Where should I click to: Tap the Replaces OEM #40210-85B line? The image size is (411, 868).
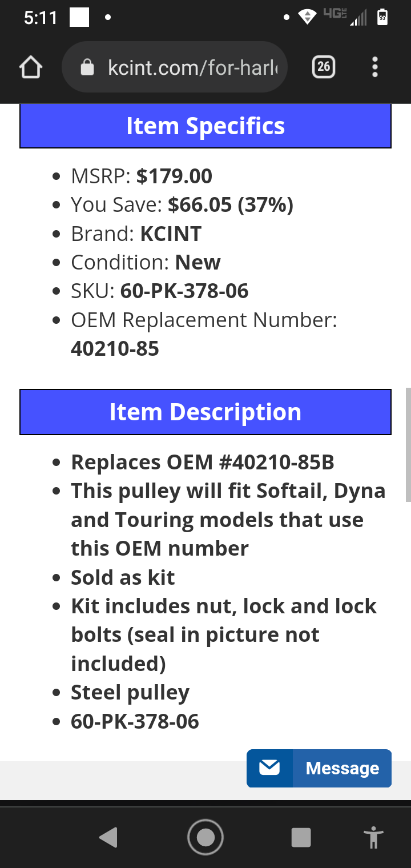point(203,463)
